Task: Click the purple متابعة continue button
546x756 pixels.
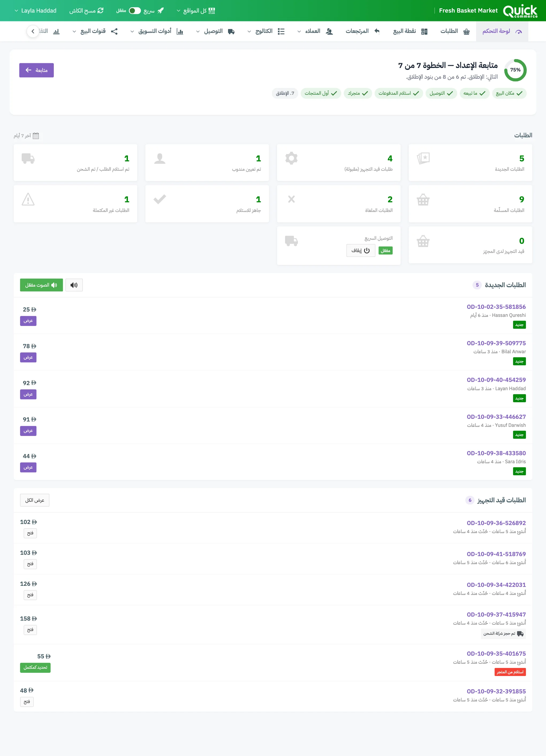Action: [36, 70]
